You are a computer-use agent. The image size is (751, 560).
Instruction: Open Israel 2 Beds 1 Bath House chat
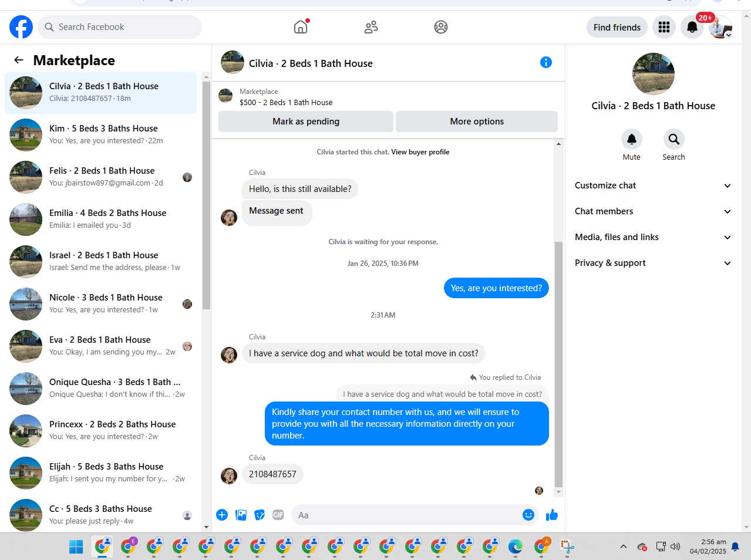[100, 262]
